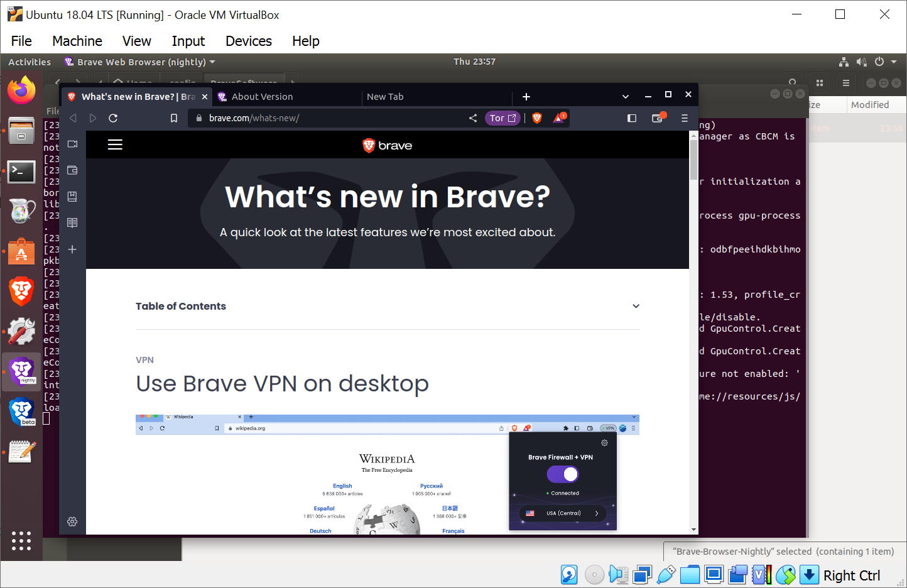
Task: Open Brave Talk from the sidebar
Action: point(72,143)
